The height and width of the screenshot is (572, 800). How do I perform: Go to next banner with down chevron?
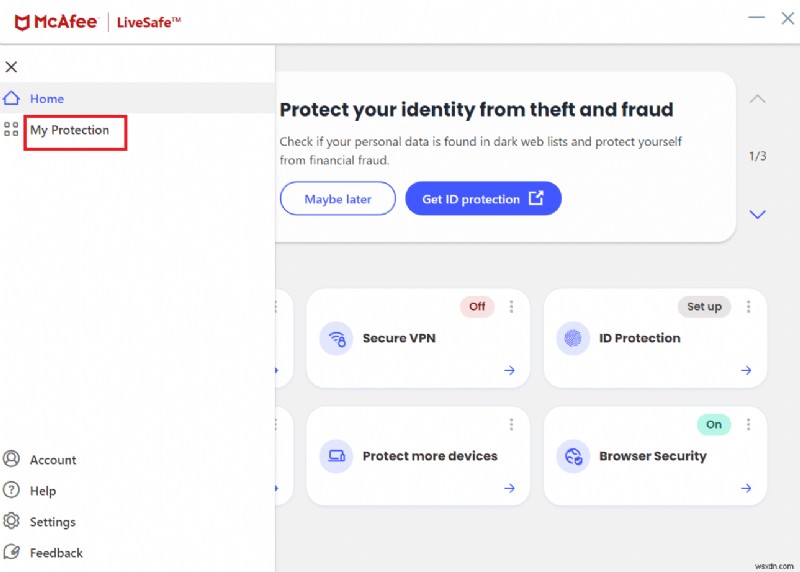point(758,214)
